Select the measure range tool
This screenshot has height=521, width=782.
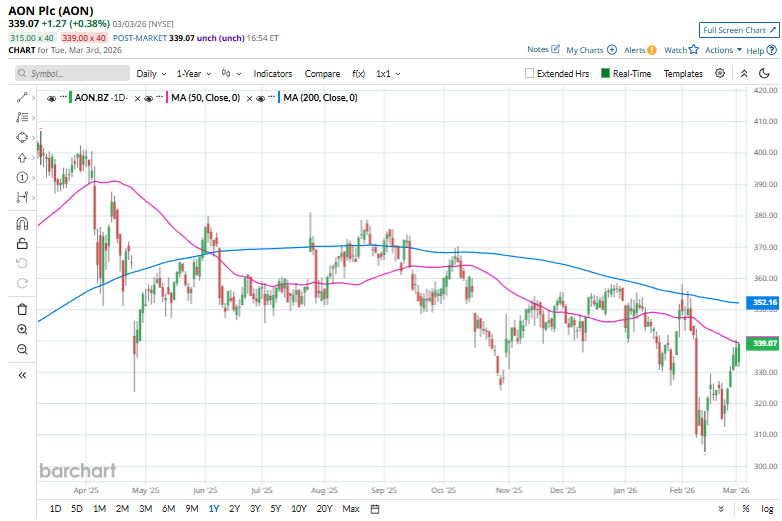click(x=22, y=197)
